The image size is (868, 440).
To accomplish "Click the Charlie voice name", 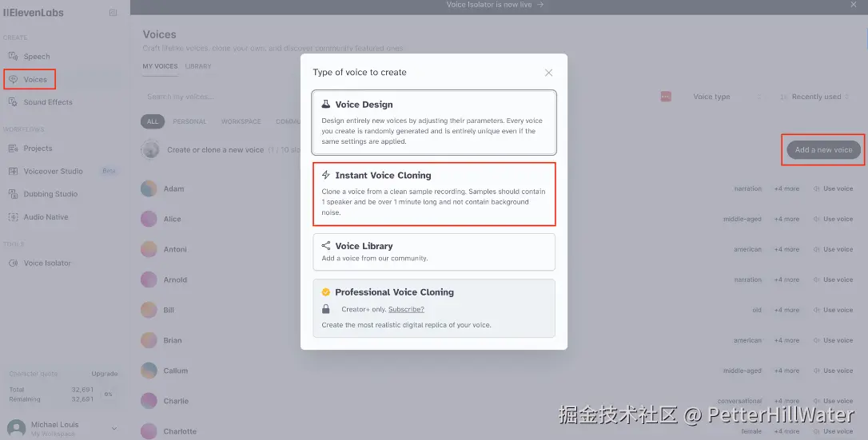I will pyautogui.click(x=176, y=402).
